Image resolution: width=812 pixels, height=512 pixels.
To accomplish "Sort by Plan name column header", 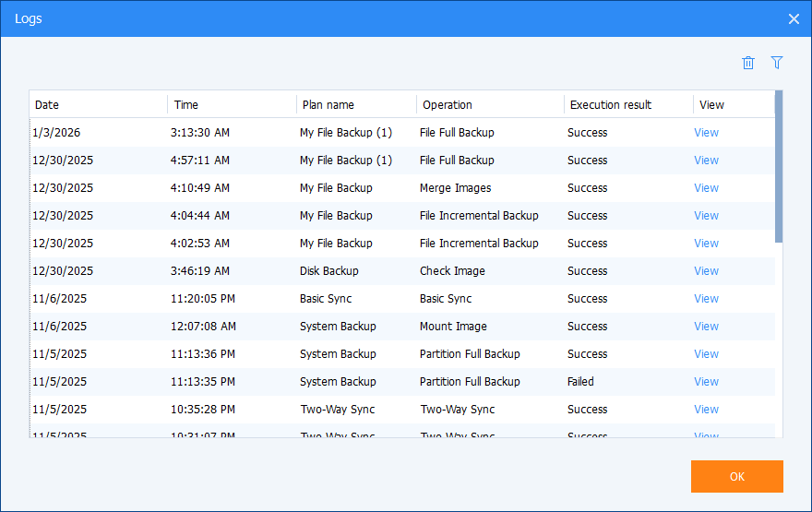I will coord(356,105).
